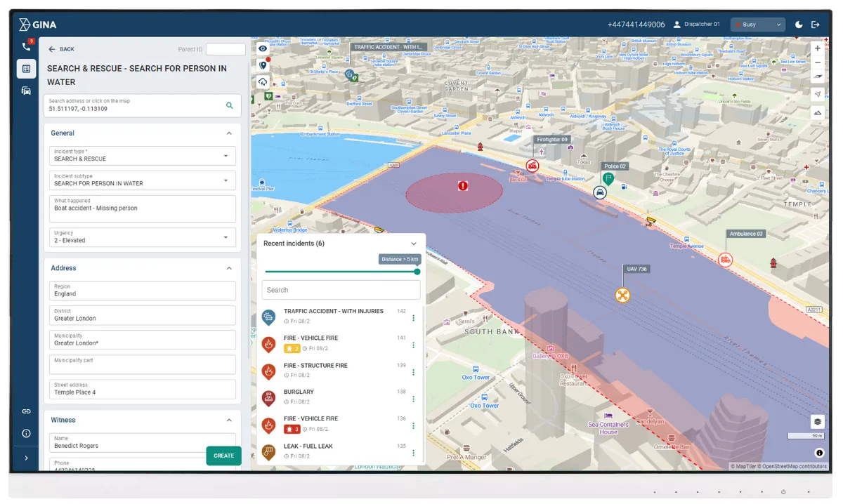Open the phone calls sidebar icon

[26, 46]
